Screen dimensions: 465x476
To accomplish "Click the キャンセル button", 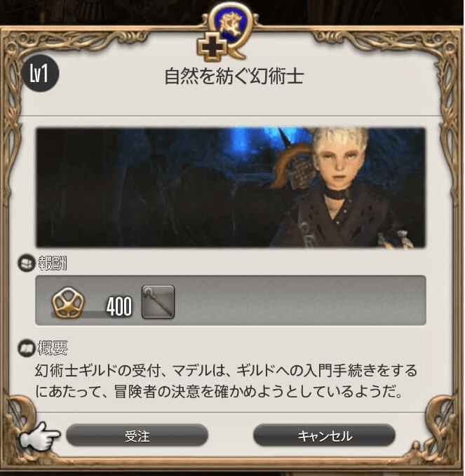I will 324,436.
